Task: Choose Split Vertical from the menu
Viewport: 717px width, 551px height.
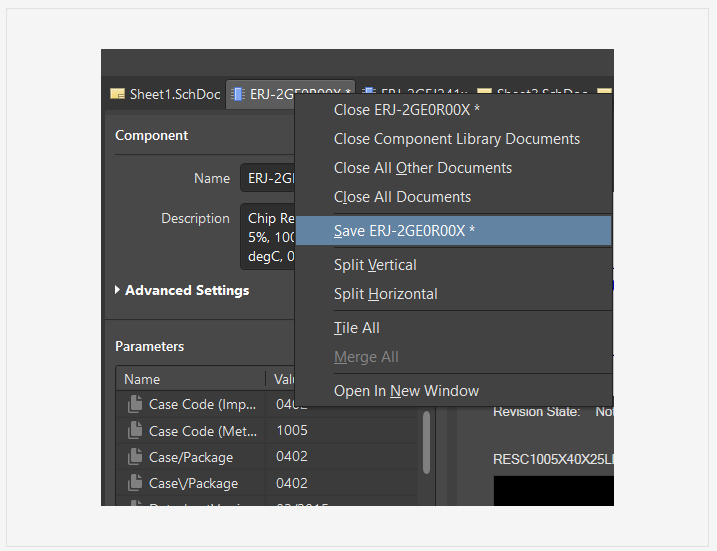Action: coord(454,265)
